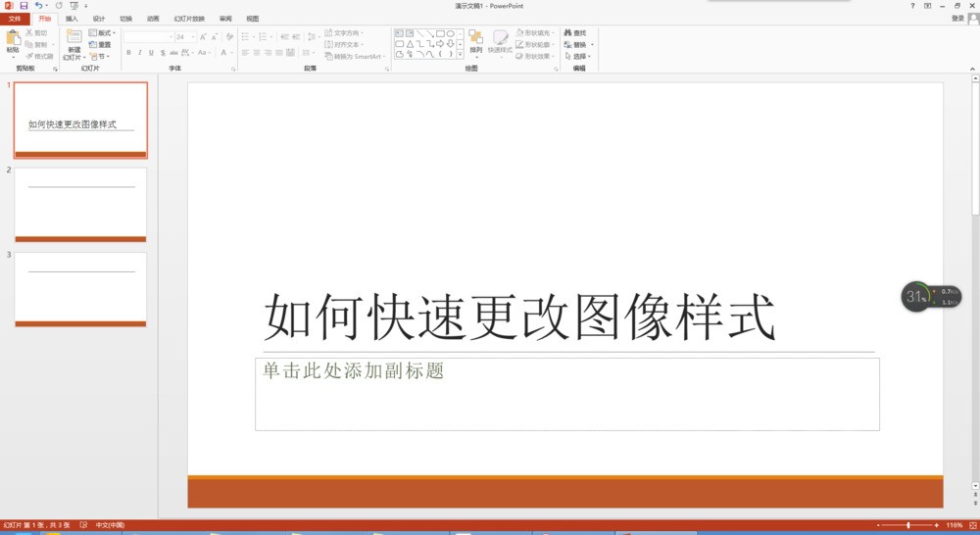Click the Reset (重置) slide icon
This screenshot has height=535, width=980.
pos(92,44)
